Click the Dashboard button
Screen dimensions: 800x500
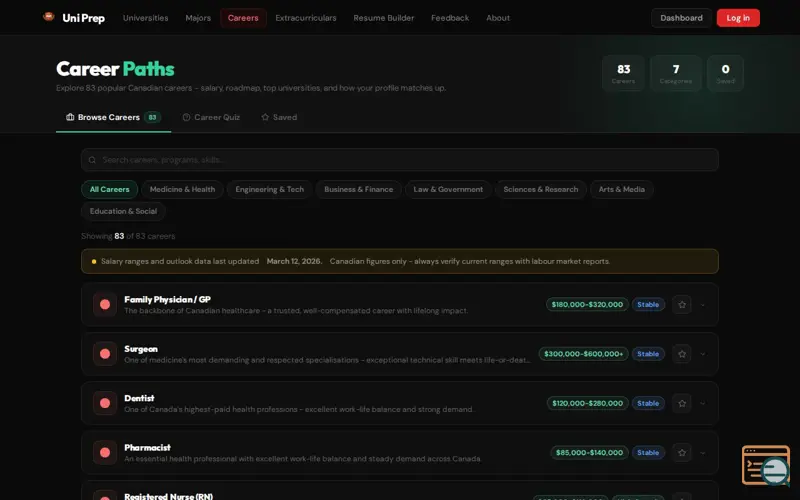[x=681, y=18]
